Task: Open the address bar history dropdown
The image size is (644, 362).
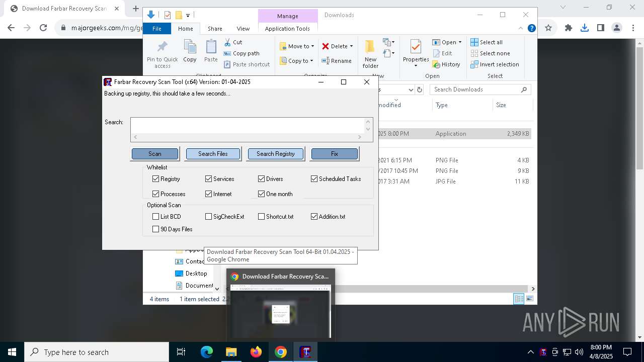Action: click(411, 89)
